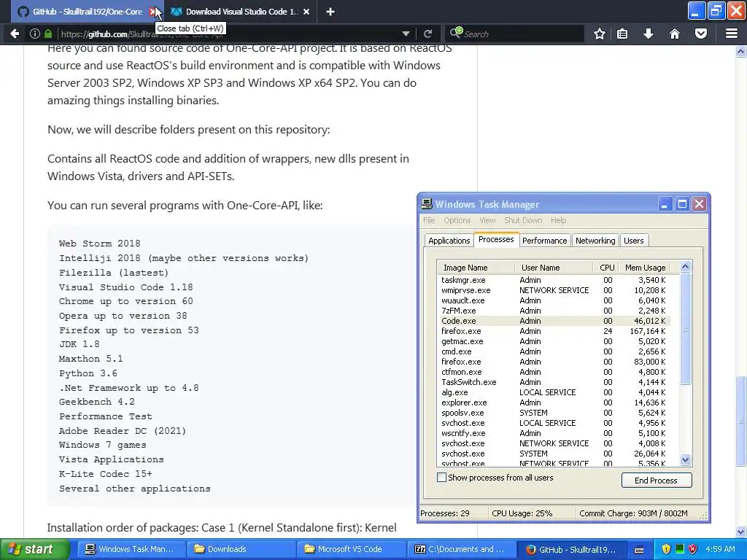Sort processes by Image Name column
This screenshot has width=747, height=560.
point(476,268)
